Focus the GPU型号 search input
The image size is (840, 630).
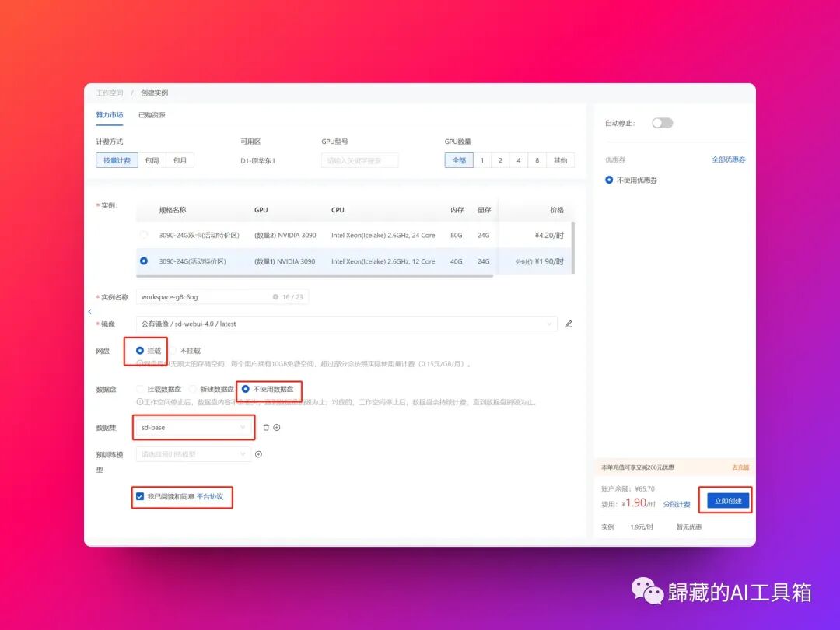click(x=360, y=160)
